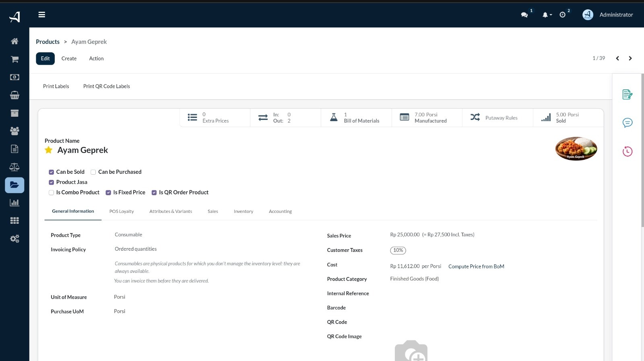Open the history clock icon in right panel
The image size is (644, 361).
click(x=627, y=151)
